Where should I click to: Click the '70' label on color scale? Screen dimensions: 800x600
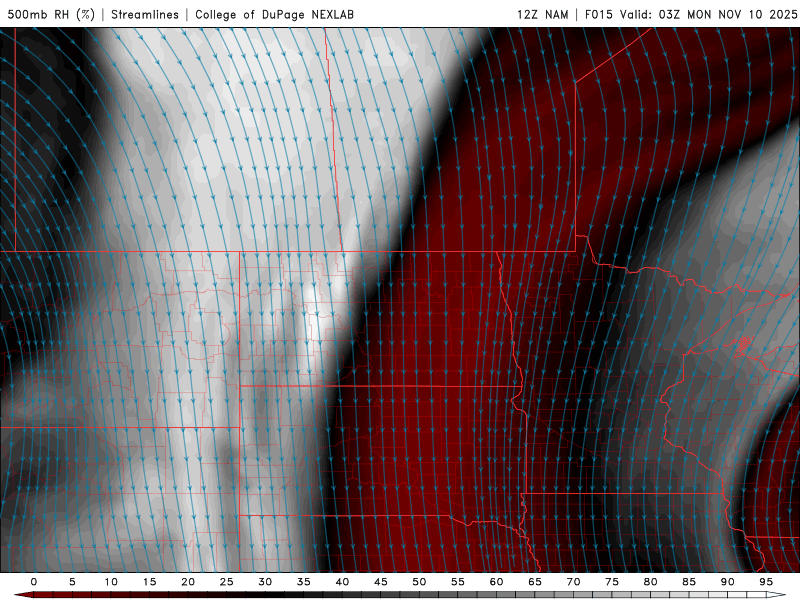573,582
